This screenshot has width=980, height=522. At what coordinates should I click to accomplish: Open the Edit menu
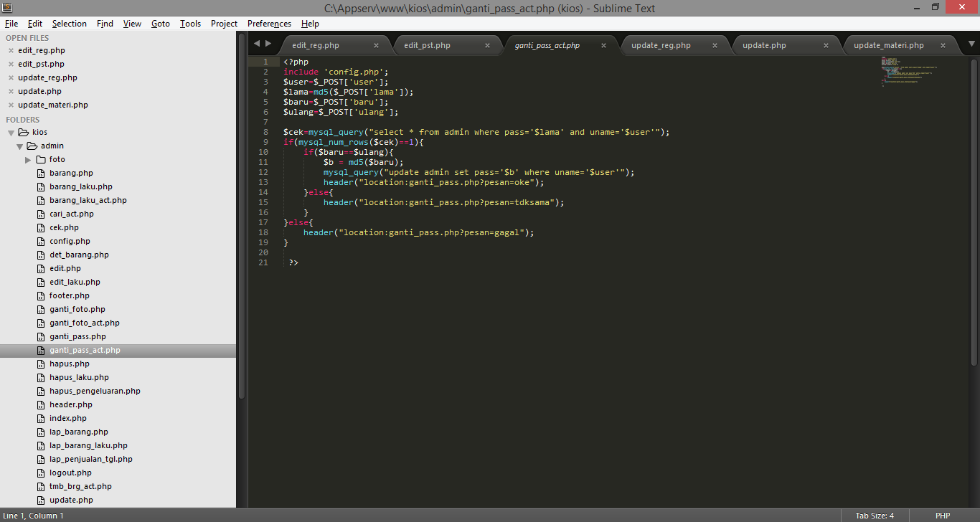coord(35,24)
